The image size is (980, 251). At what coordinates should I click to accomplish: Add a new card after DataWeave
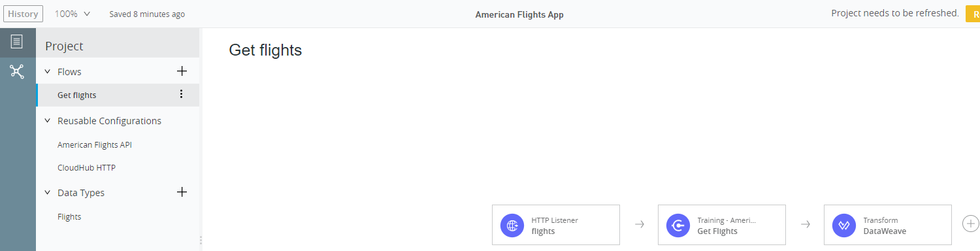(x=971, y=224)
